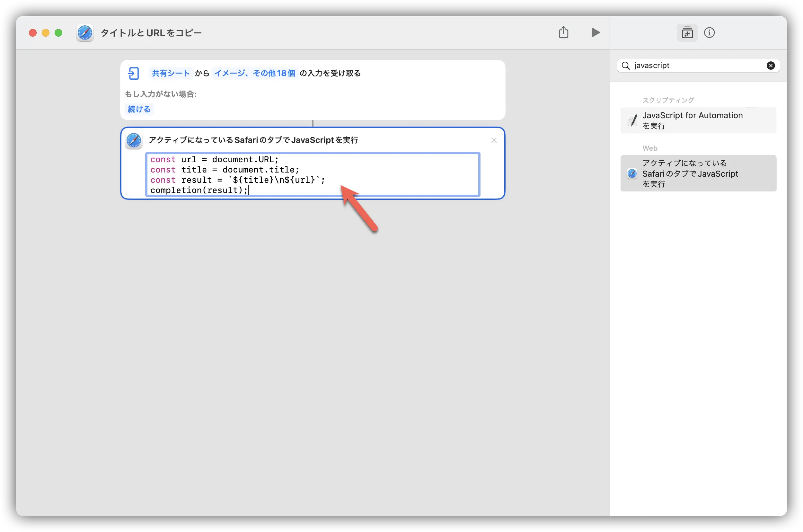Open the action library panel icon
This screenshot has width=803, height=532.
click(687, 33)
